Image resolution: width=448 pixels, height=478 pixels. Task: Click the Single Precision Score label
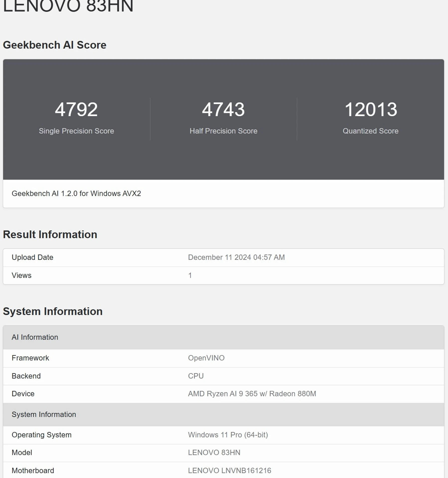(76, 131)
